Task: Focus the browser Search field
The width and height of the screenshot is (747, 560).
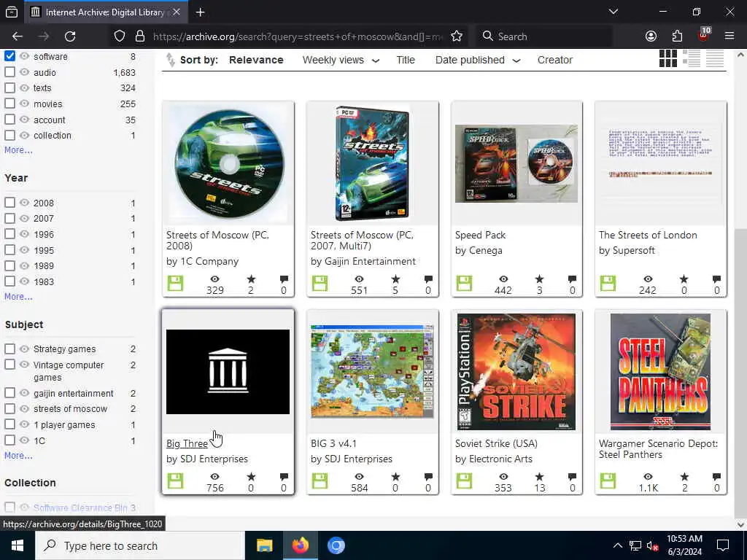Action: pyautogui.click(x=544, y=36)
